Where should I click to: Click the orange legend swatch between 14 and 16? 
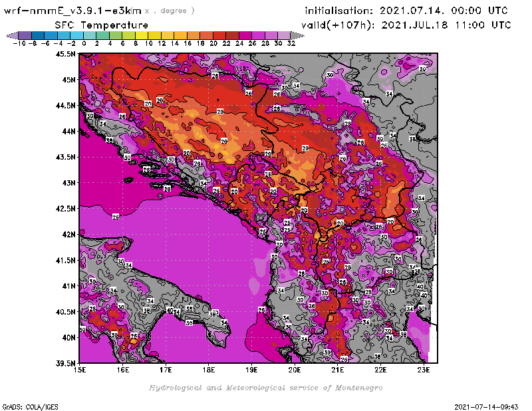(180, 35)
